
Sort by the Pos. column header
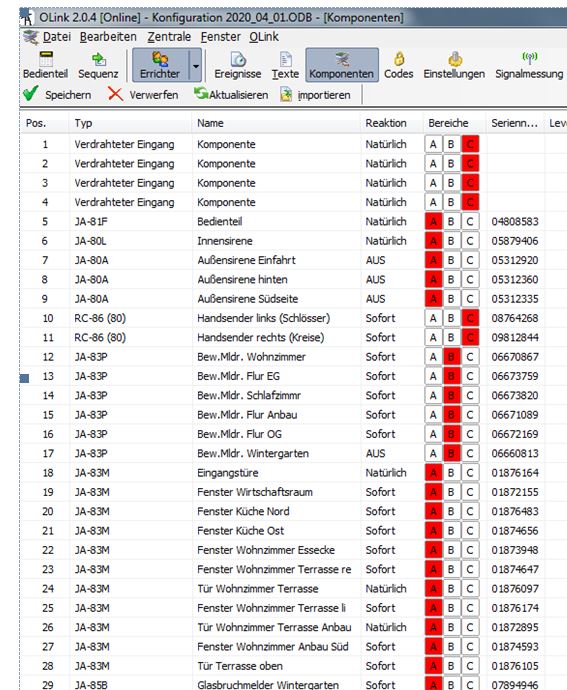coord(45,123)
